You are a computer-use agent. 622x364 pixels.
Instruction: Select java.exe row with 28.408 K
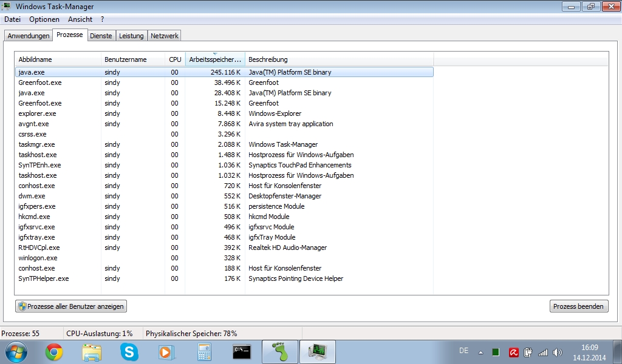[x=224, y=93]
